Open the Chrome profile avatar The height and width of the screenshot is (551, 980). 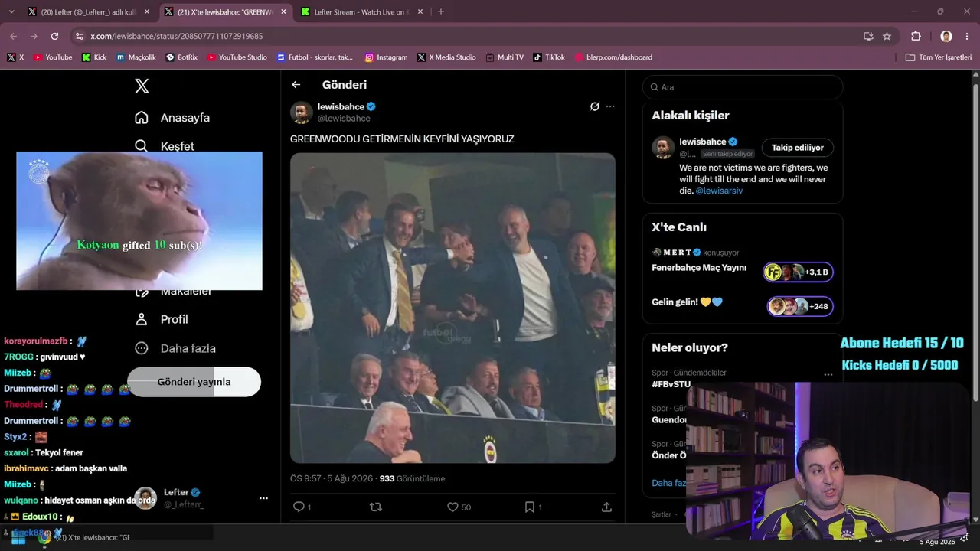point(946,36)
